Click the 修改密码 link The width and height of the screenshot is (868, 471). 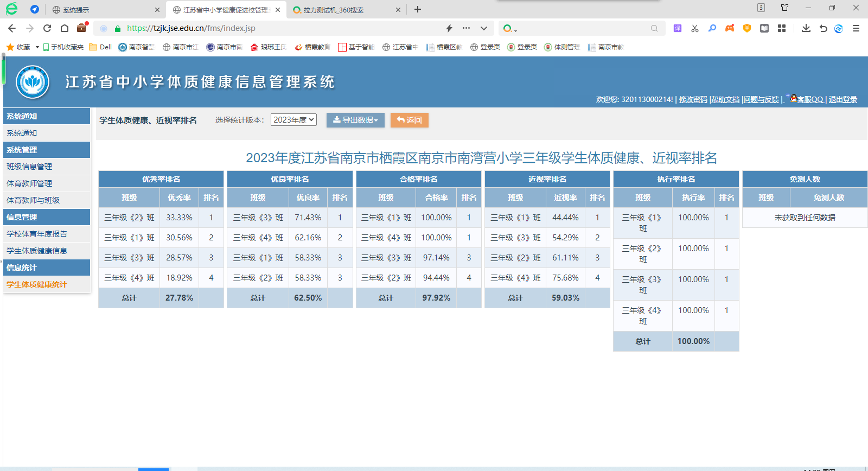pos(693,99)
